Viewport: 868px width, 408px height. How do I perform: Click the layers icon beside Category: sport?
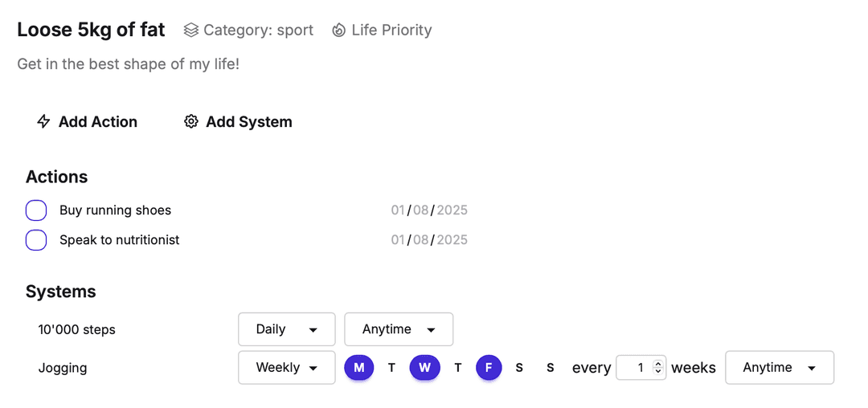point(190,31)
